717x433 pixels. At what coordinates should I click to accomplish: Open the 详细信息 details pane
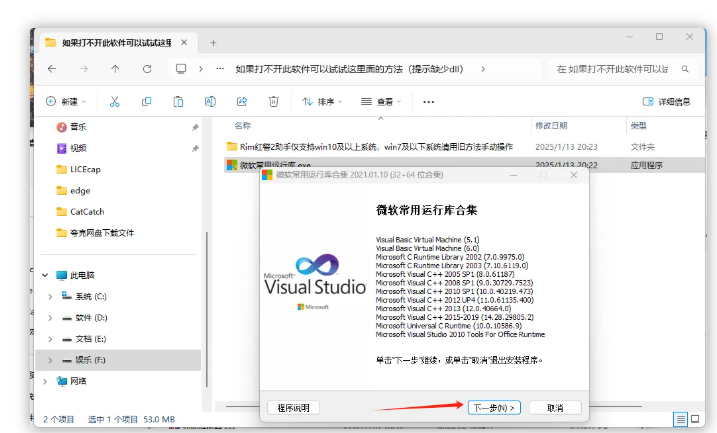tap(666, 102)
